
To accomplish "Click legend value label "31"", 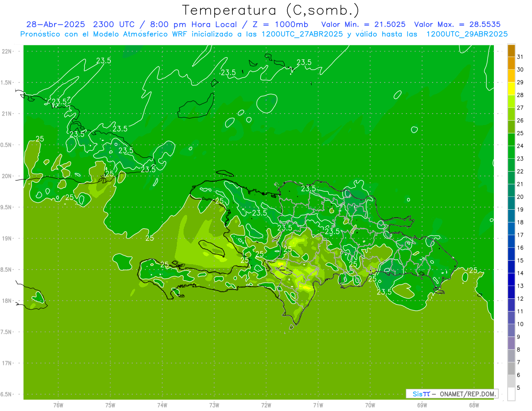I will (520, 57).
